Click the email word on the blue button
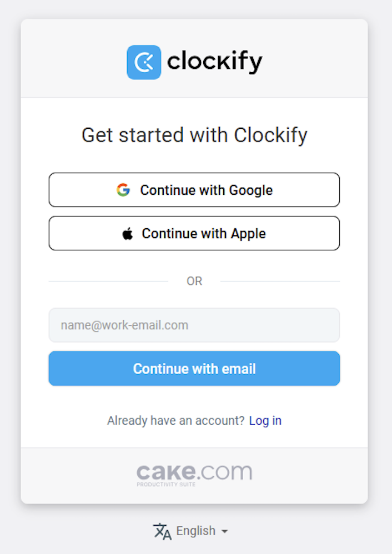The width and height of the screenshot is (392, 554). coord(239,369)
